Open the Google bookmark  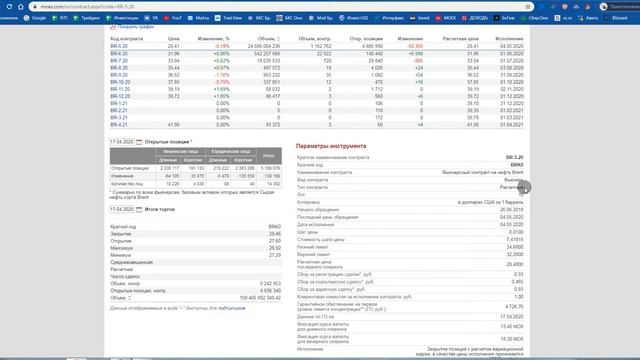(x=35, y=18)
